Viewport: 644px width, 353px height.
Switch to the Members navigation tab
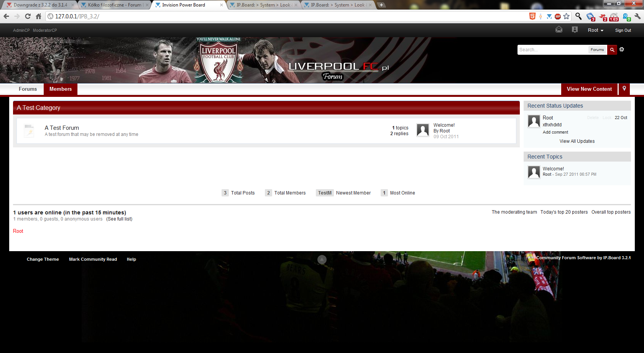pos(61,89)
